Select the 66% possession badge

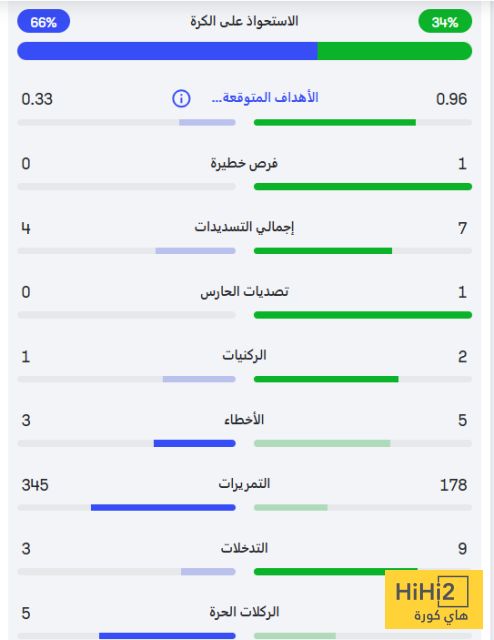(43, 22)
